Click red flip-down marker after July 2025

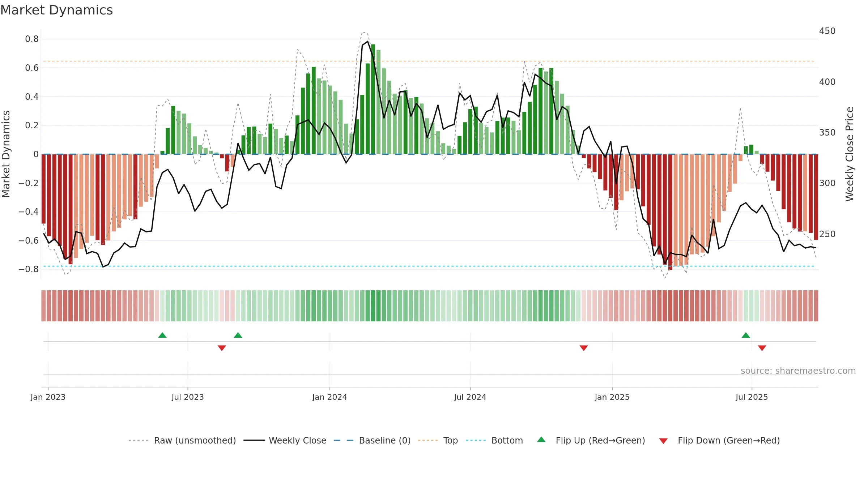(762, 348)
